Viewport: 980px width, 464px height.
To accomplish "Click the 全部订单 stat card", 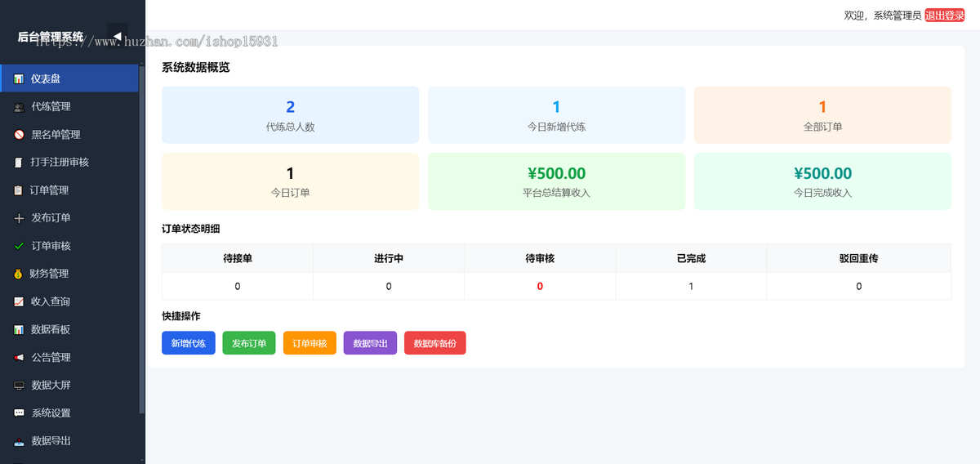I will (x=822, y=115).
